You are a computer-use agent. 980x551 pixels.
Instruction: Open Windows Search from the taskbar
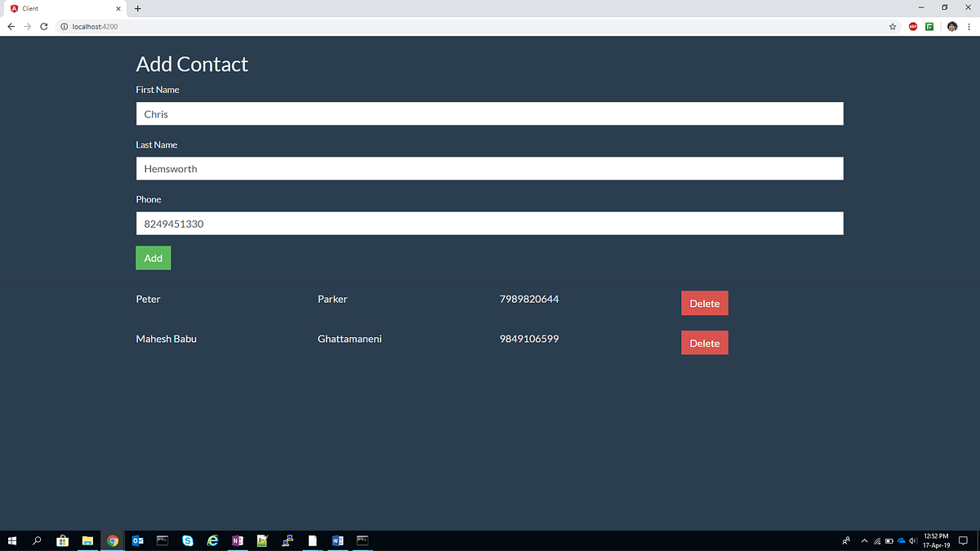coord(37,540)
